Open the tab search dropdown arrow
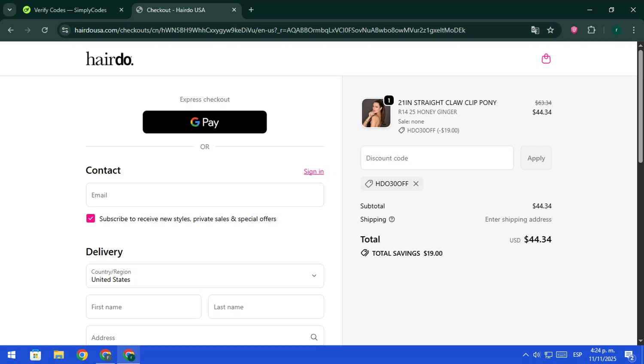The width and height of the screenshot is (644, 364). (9, 10)
